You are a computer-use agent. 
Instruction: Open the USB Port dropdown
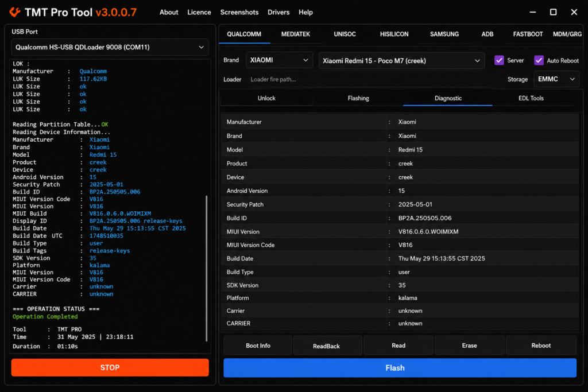[x=110, y=47]
